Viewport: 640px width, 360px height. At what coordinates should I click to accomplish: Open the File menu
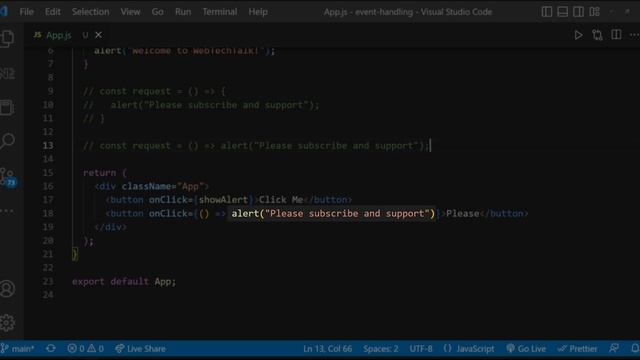pyautogui.click(x=27, y=12)
